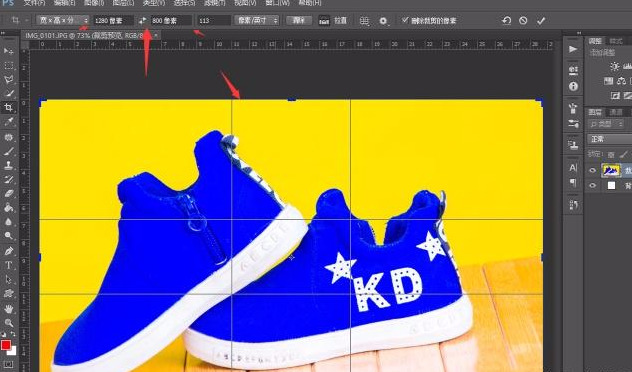
Task: Click the Clear button in options bar
Action: pos(299,20)
